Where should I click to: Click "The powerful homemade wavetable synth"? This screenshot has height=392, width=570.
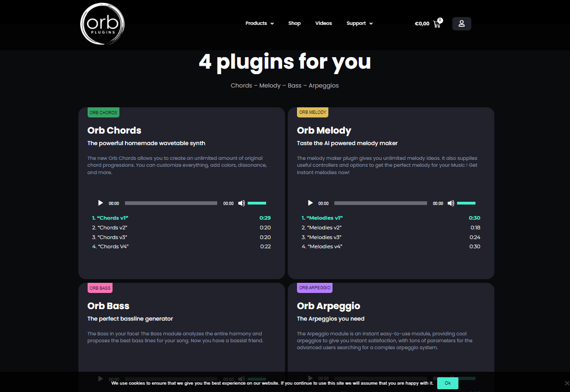pos(147,143)
